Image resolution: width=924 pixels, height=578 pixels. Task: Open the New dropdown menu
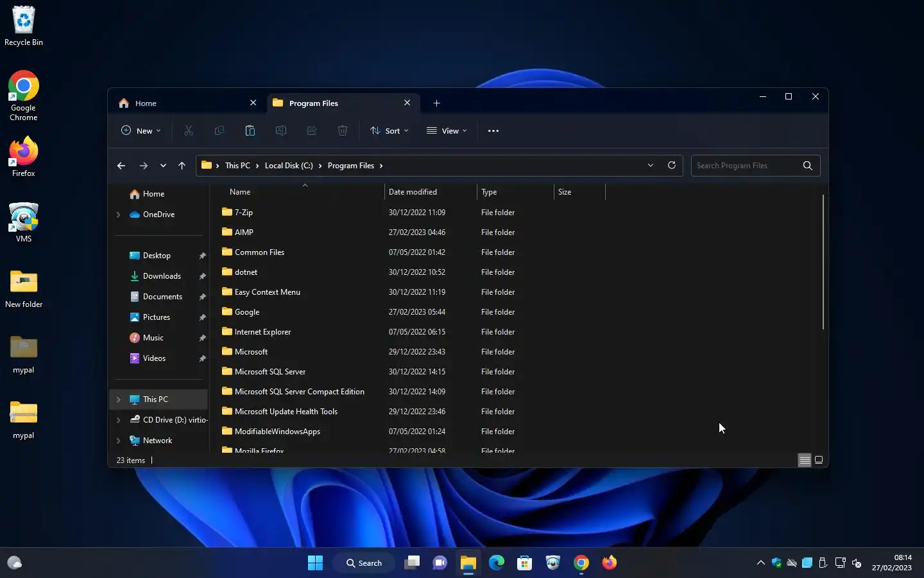click(x=141, y=130)
